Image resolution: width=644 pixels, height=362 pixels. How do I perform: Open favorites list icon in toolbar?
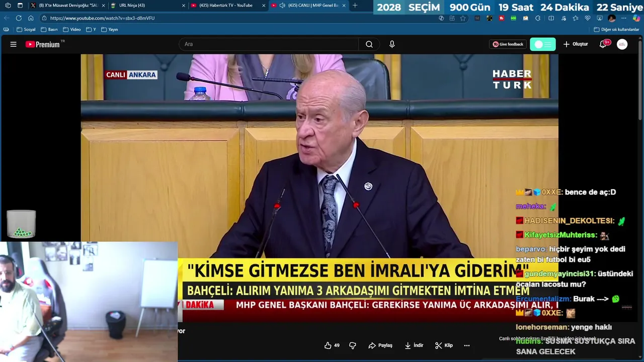[576, 18]
